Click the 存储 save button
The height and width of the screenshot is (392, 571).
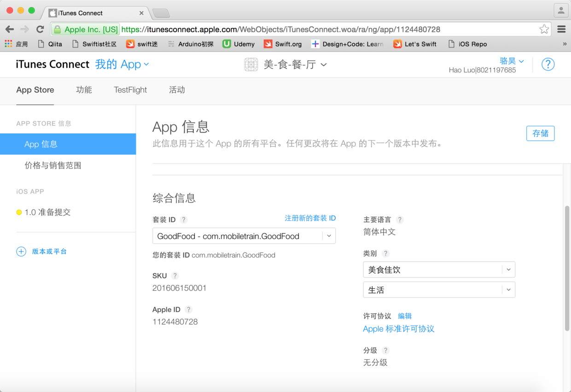(x=541, y=134)
